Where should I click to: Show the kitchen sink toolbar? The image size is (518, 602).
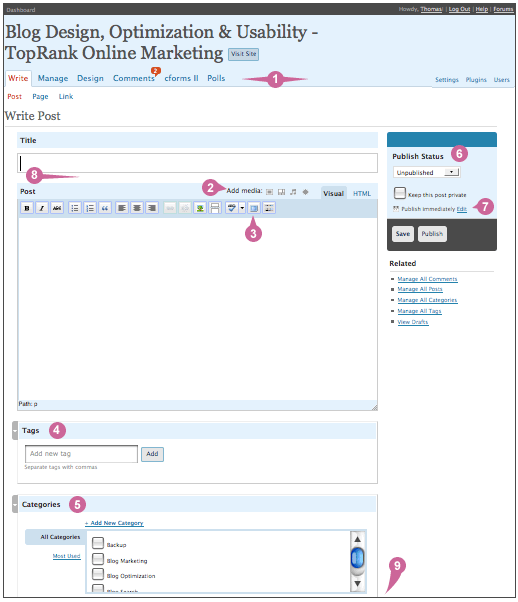click(x=269, y=208)
